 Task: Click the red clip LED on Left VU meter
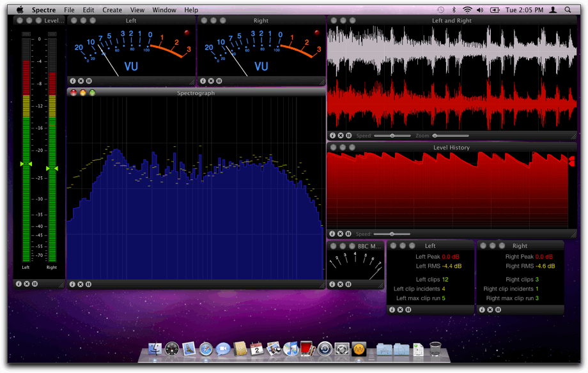pos(187,33)
